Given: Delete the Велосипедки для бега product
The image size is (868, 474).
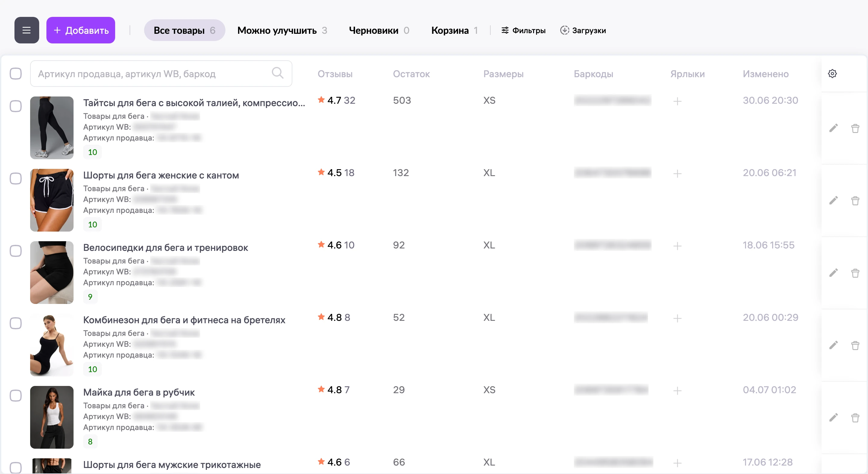Looking at the screenshot, I should coord(855,273).
